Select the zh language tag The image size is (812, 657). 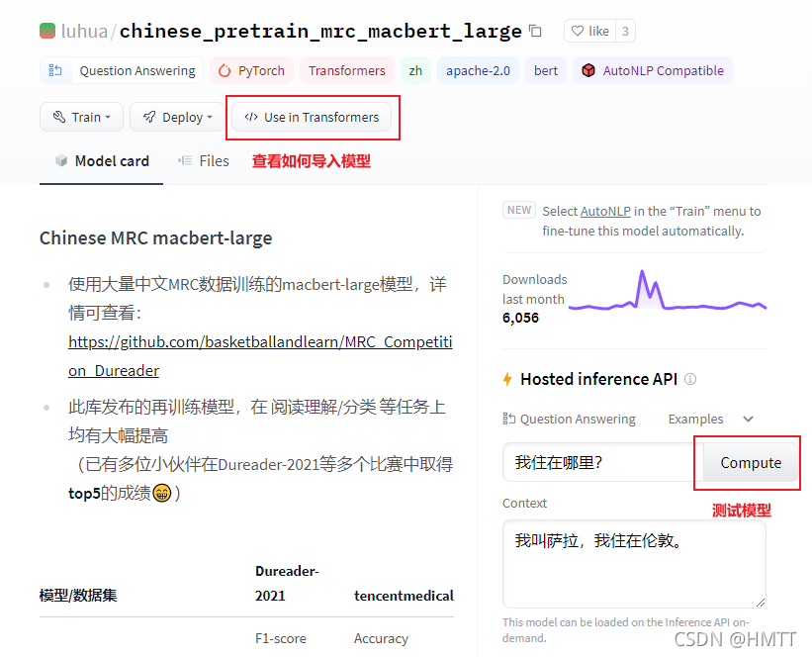[x=415, y=70]
